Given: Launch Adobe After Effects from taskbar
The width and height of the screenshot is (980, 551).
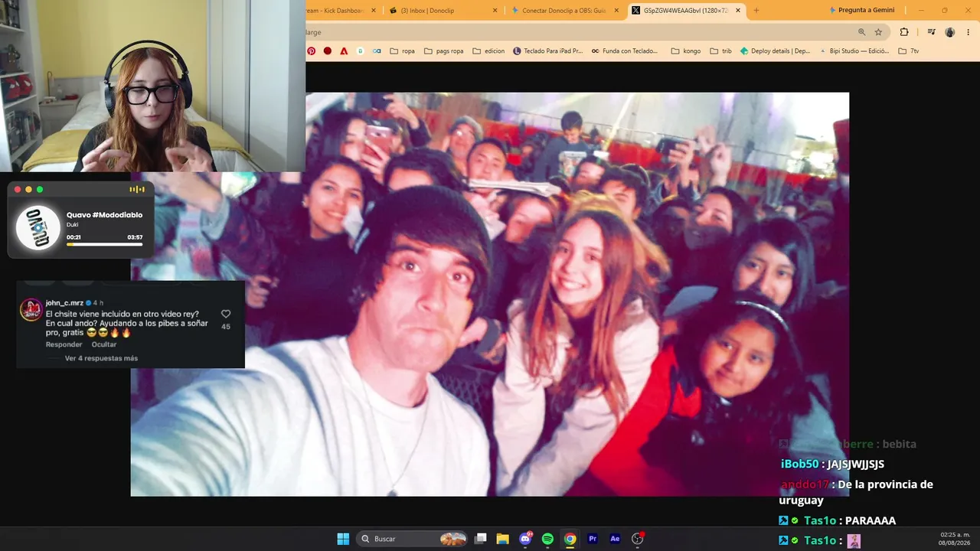Looking at the screenshot, I should point(615,539).
